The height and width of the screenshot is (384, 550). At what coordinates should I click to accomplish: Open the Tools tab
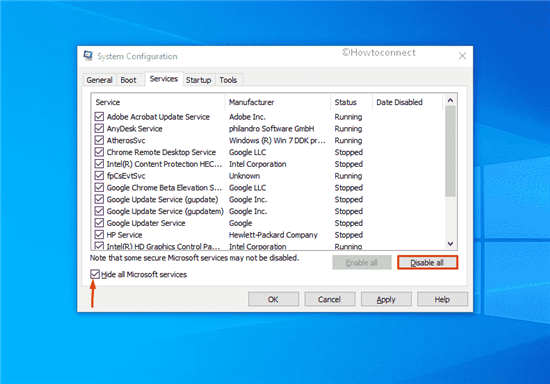click(x=228, y=80)
